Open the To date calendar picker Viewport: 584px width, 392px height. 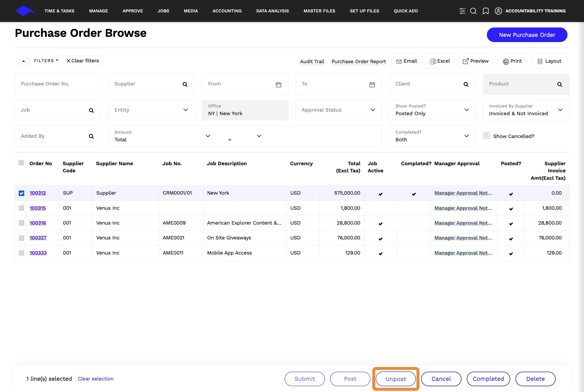pyautogui.click(x=372, y=85)
